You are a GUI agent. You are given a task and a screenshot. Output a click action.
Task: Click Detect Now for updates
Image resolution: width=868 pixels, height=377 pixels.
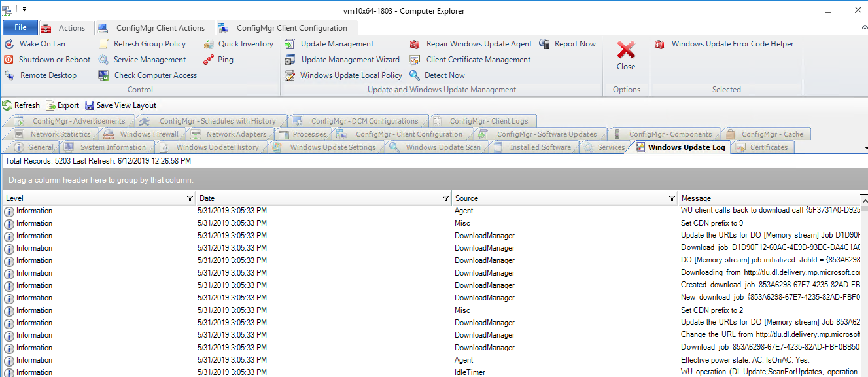point(444,75)
